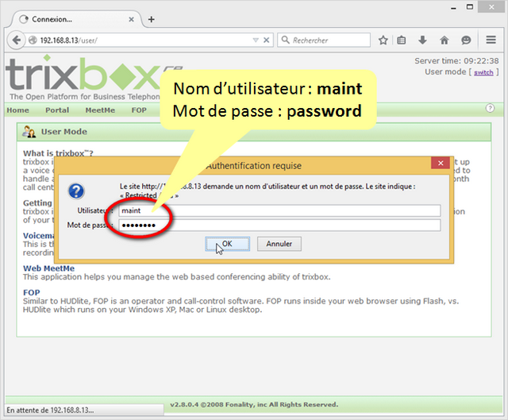Open the FOP heading link in content
Image resolution: width=508 pixels, height=420 pixels.
click(x=32, y=293)
